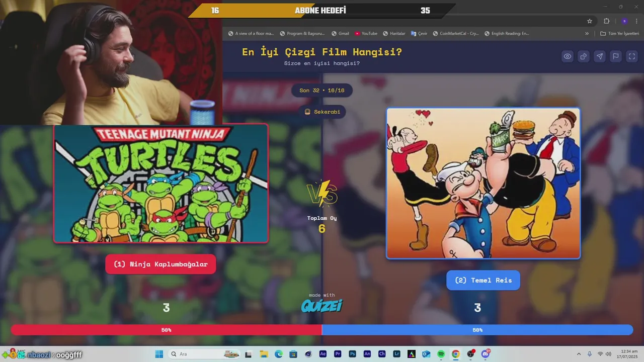Click the blue 50% vote bar

pyautogui.click(x=477, y=330)
